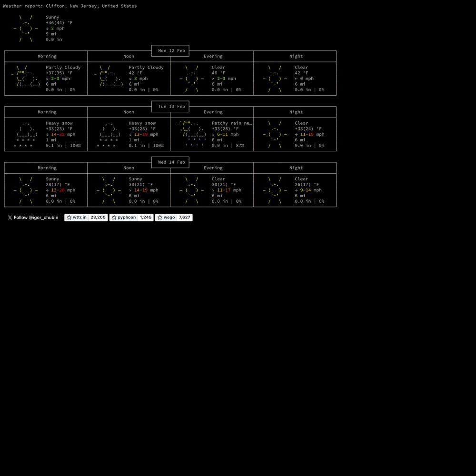Screen dimensions: 476x476
Task: Click Wednesday Evening's clear sun icon
Action: [x=192, y=190]
